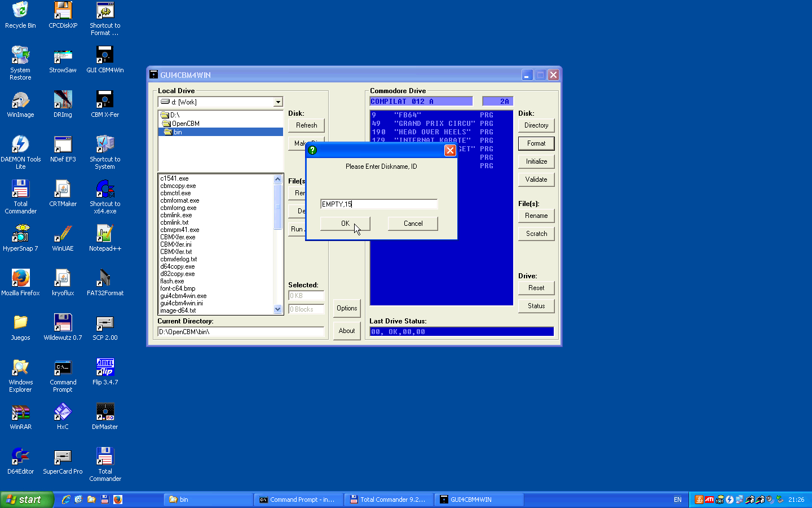Click Rename under Commodore Files
The height and width of the screenshot is (508, 812).
[536, 216]
